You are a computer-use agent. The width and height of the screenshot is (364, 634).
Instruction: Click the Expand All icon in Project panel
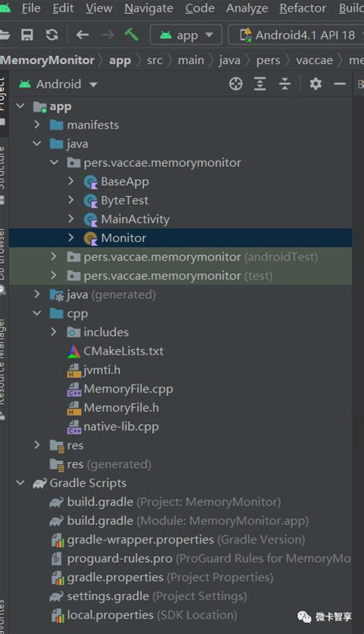pos(260,84)
